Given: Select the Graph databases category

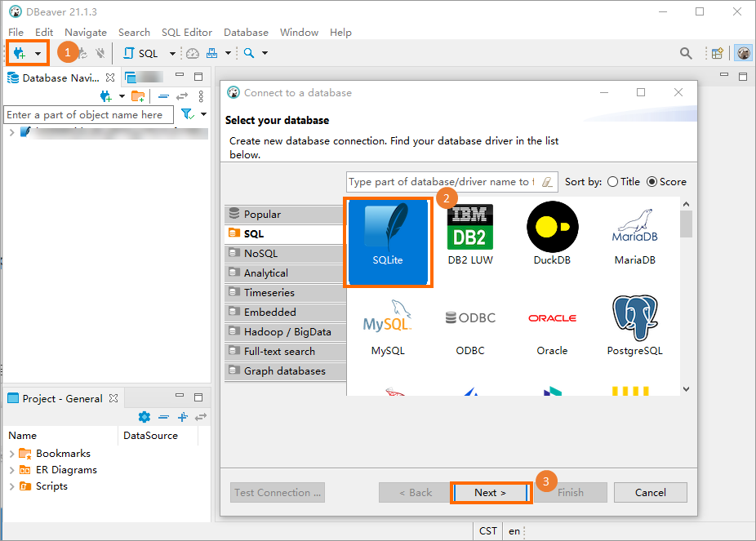Looking at the screenshot, I should (x=286, y=371).
